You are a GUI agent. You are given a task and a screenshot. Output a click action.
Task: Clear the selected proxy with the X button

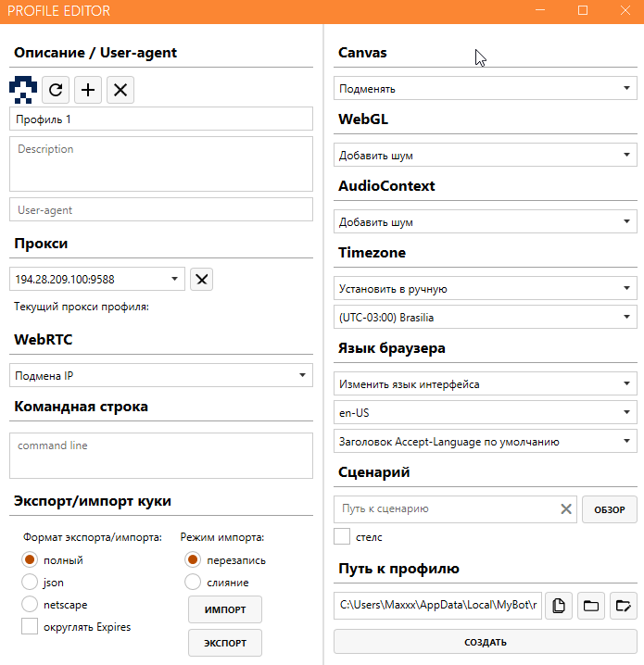click(201, 279)
